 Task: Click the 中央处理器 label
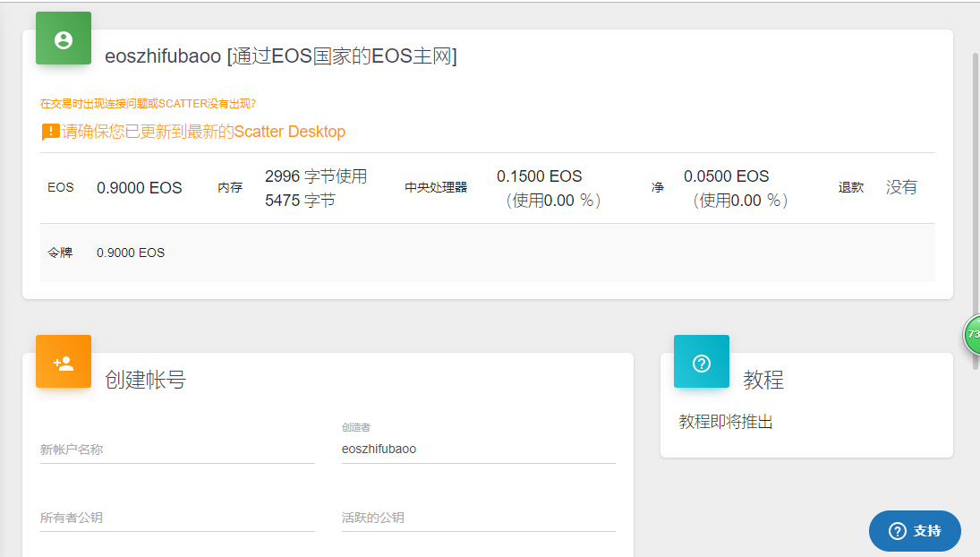[436, 187]
